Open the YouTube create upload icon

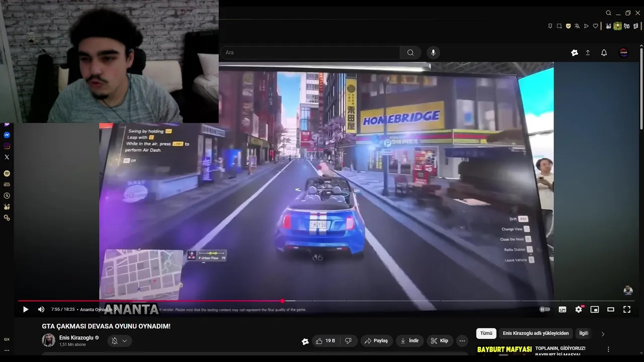click(x=588, y=53)
